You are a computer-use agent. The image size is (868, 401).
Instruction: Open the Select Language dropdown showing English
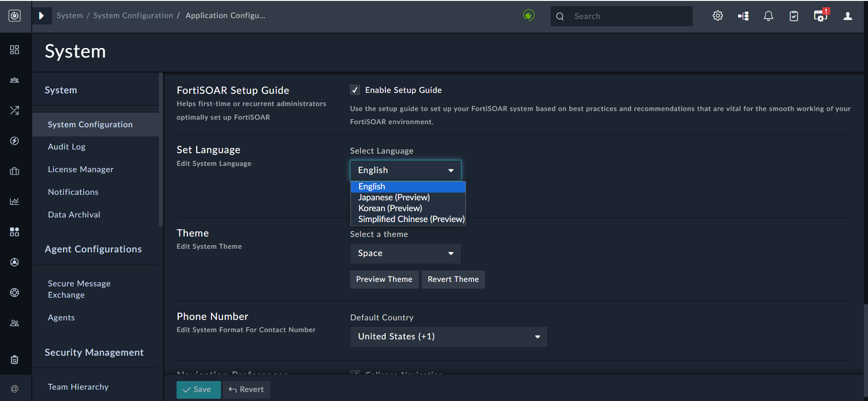pos(406,170)
